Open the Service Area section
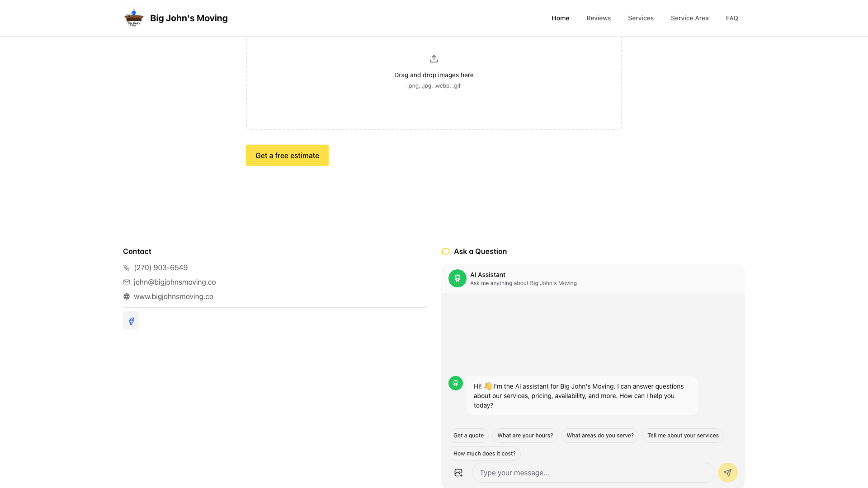The height and width of the screenshot is (488, 868). 689,18
